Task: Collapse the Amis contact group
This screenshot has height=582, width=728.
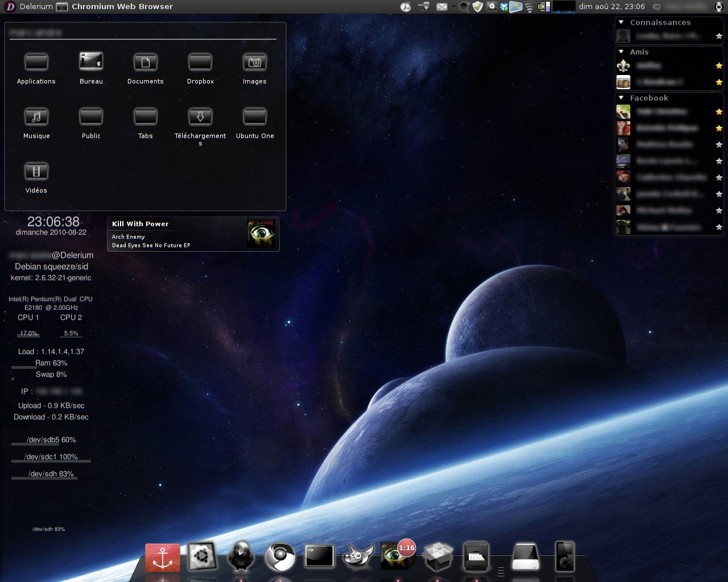Action: [x=621, y=51]
